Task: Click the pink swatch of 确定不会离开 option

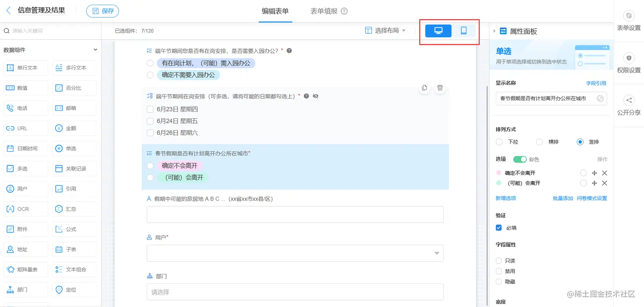Action: point(498,173)
